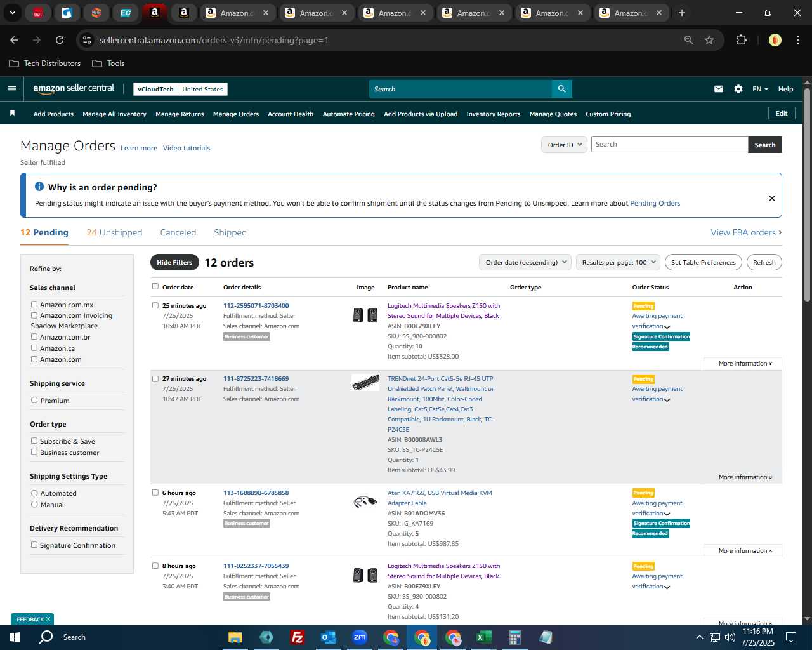Open Manage All Inventory menu item
Screen dimensions: 812x650
pyautogui.click(x=114, y=114)
